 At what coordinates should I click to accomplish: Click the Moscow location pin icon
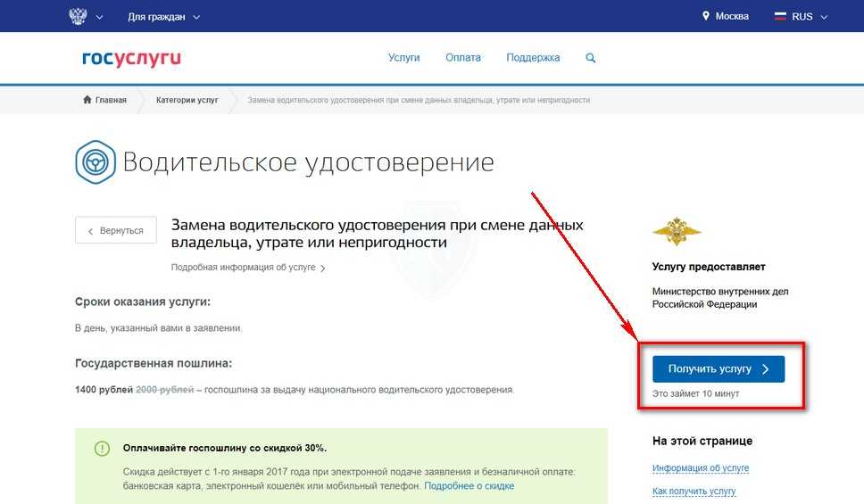(705, 16)
